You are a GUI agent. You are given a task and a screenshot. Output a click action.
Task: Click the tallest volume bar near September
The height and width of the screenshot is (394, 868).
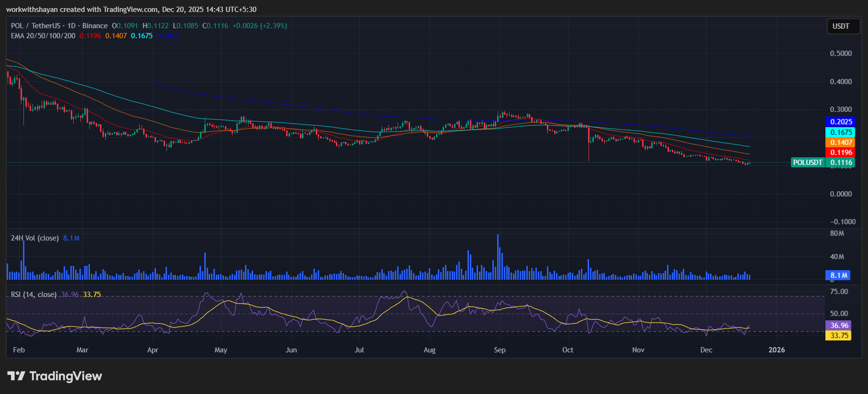[x=498, y=257]
